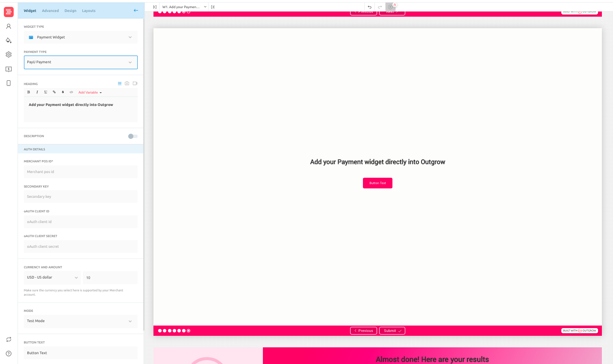Switch to the Design tab
Image resolution: width=613 pixels, height=364 pixels.
(x=71, y=11)
